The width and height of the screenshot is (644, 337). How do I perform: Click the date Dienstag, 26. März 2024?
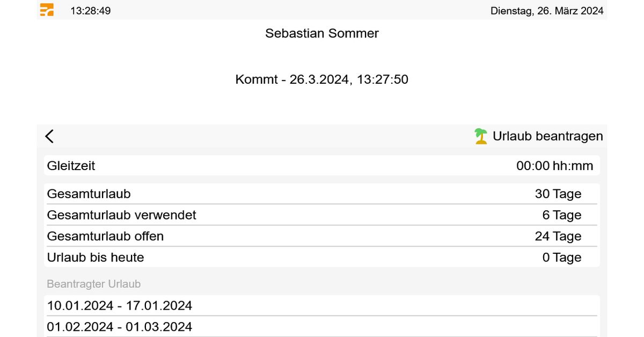point(547,11)
